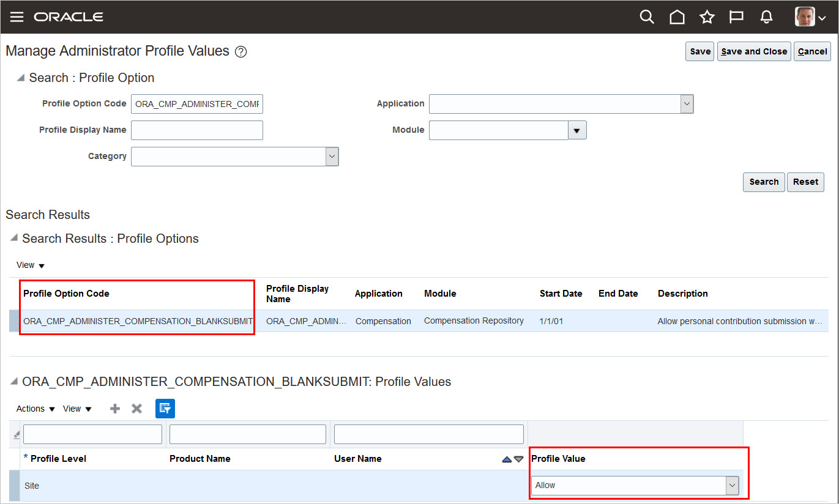Click the 1/1/01 start date cell
This screenshot has height=504, width=839.
coord(553,321)
